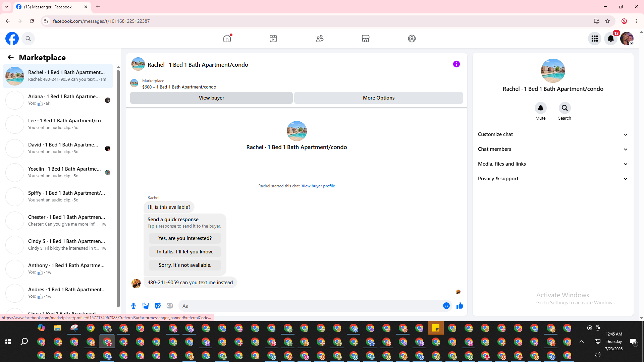Open Windows taskbar search
Viewport: 644px width, 362px height.
24,342
